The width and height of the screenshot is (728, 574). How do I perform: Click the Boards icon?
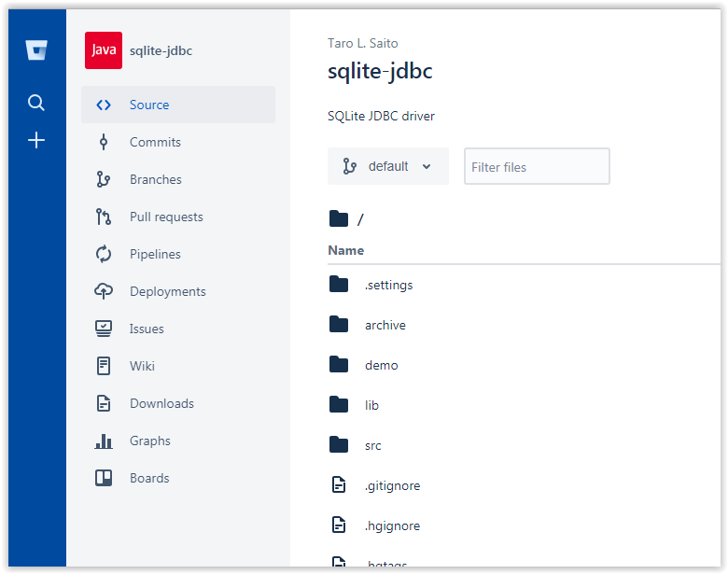tap(104, 478)
